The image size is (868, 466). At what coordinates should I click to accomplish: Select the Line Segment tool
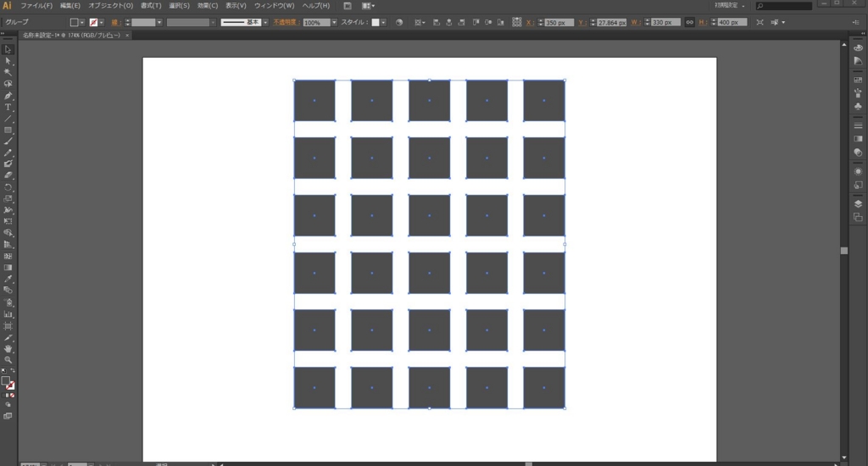click(8, 119)
